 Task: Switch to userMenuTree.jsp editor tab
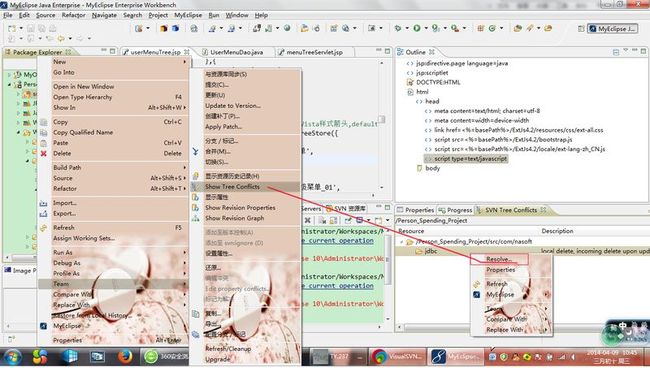[155, 52]
